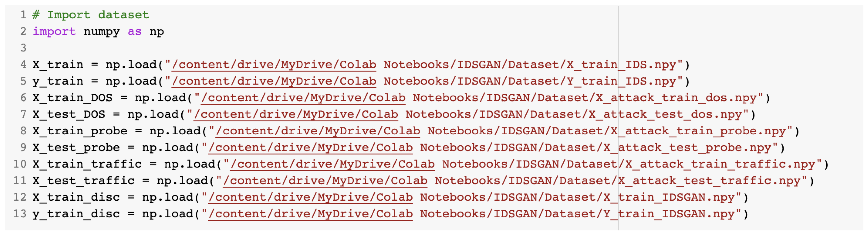Click line number 3 in the gutter

tap(23, 48)
